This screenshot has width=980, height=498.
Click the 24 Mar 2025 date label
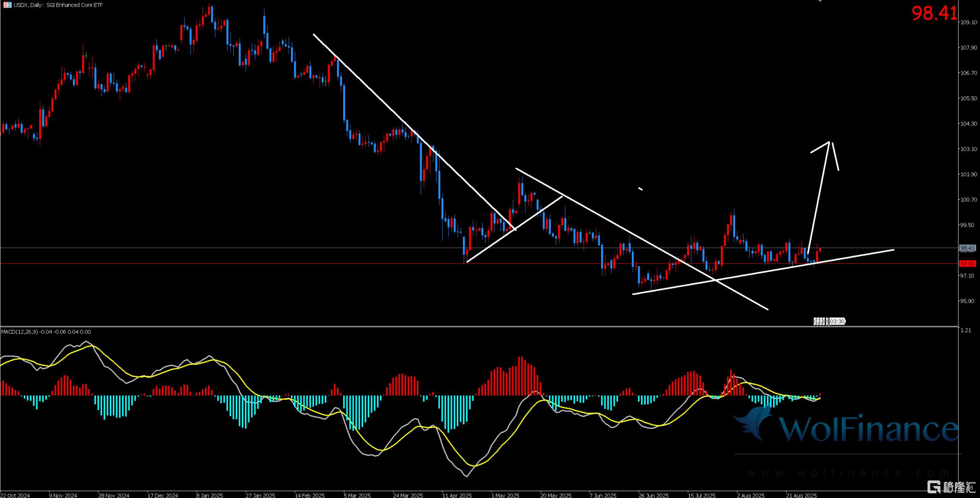[x=408, y=495]
